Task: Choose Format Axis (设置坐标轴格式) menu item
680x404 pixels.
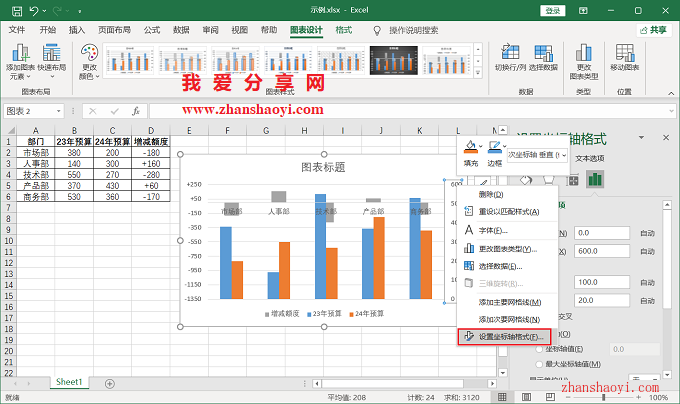Action: (504, 337)
